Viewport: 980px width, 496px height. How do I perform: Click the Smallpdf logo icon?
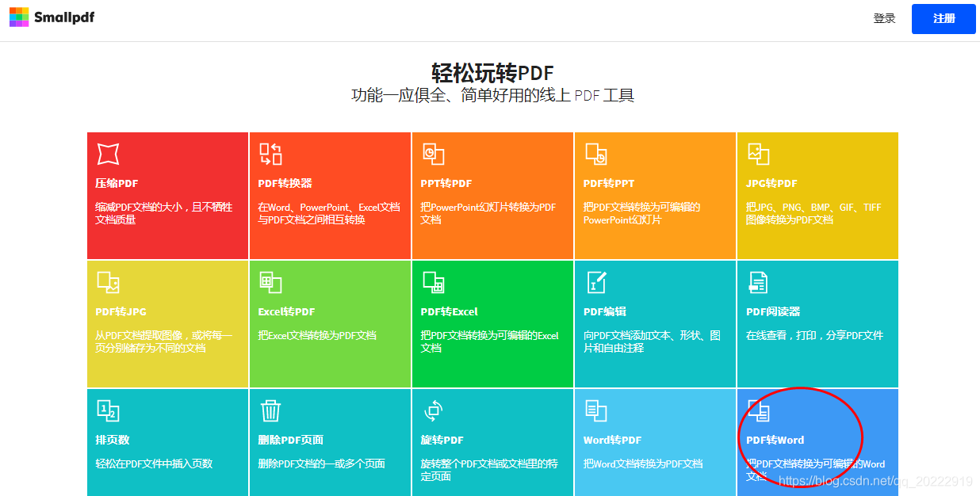(19, 17)
